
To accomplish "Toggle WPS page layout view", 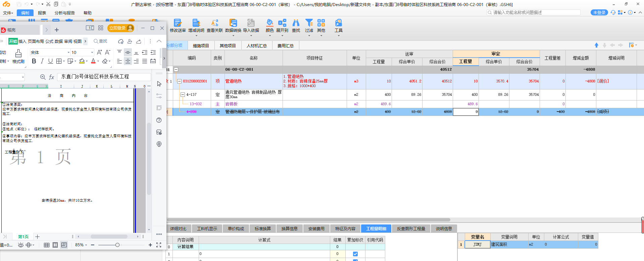I will click(x=55, y=245).
